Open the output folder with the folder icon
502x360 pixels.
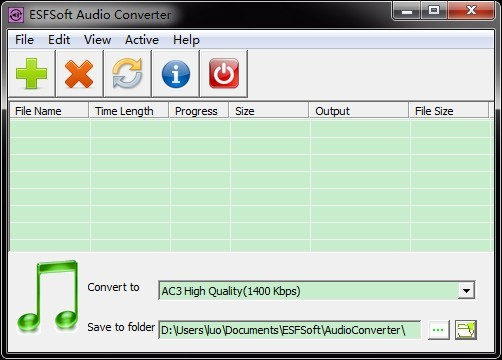[466, 330]
